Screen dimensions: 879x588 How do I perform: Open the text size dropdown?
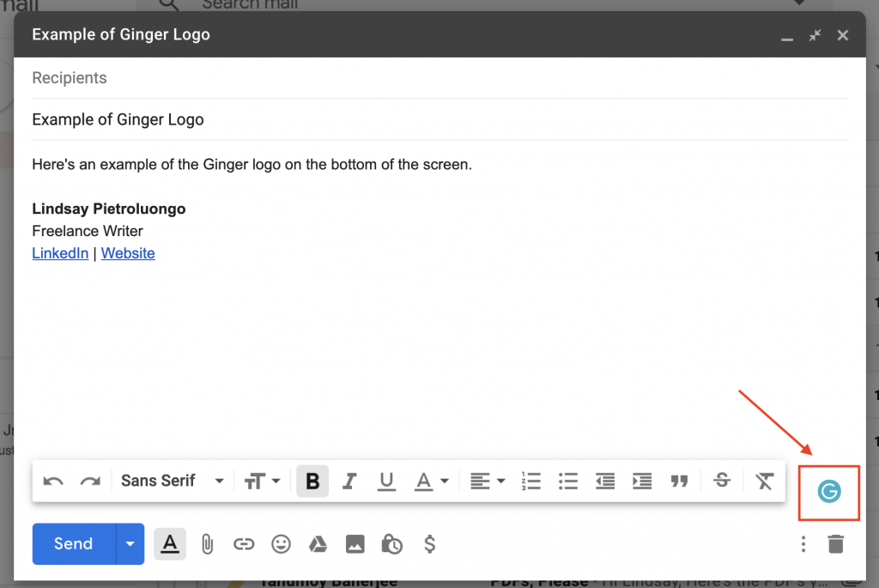pos(262,481)
